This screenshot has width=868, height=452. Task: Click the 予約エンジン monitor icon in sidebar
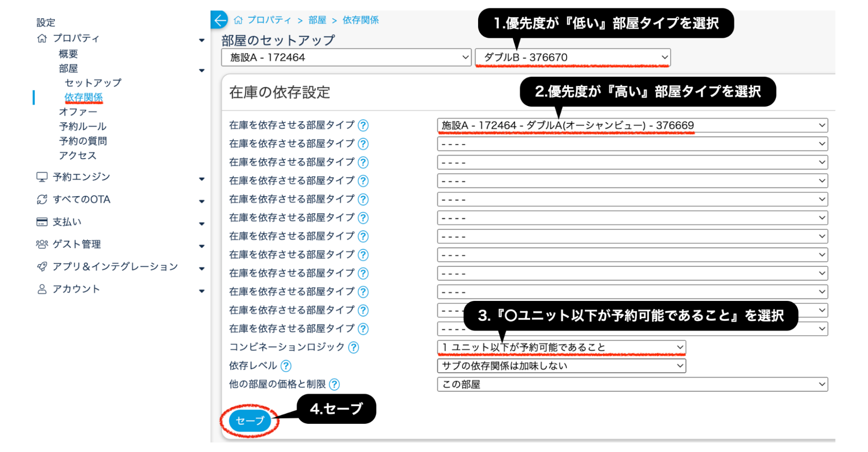point(42,177)
